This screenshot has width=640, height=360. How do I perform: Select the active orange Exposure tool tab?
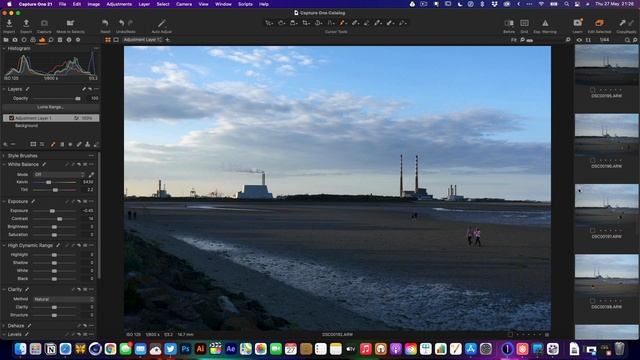point(42,40)
